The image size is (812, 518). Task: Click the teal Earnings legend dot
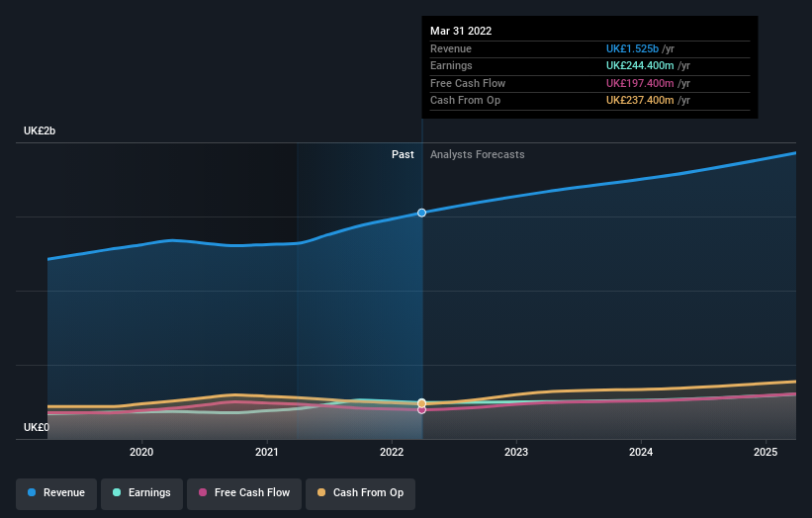point(117,492)
